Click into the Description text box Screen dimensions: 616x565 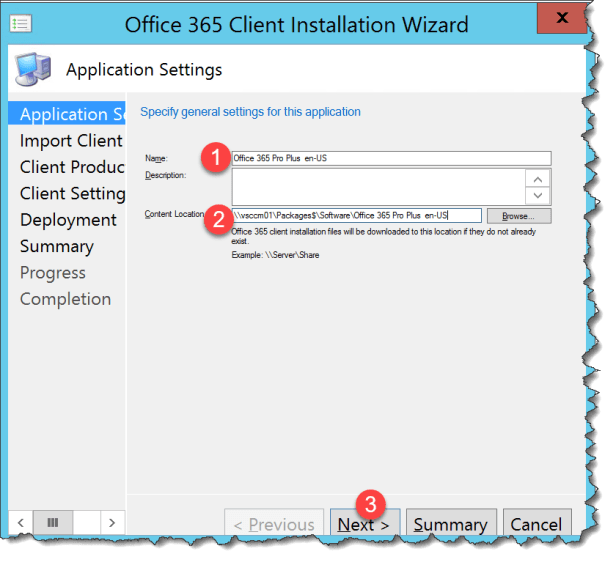378,187
